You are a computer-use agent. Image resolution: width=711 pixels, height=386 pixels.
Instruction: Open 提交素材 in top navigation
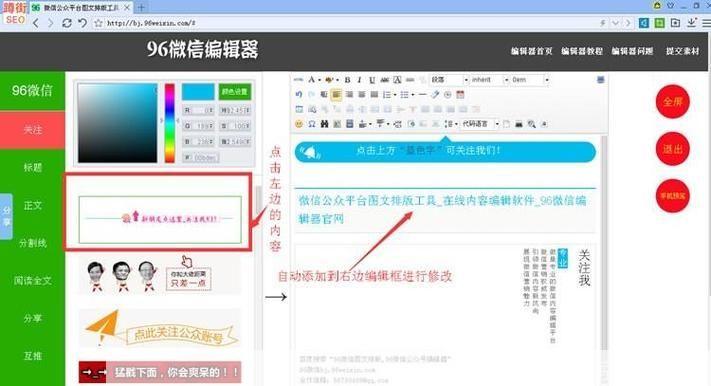682,51
